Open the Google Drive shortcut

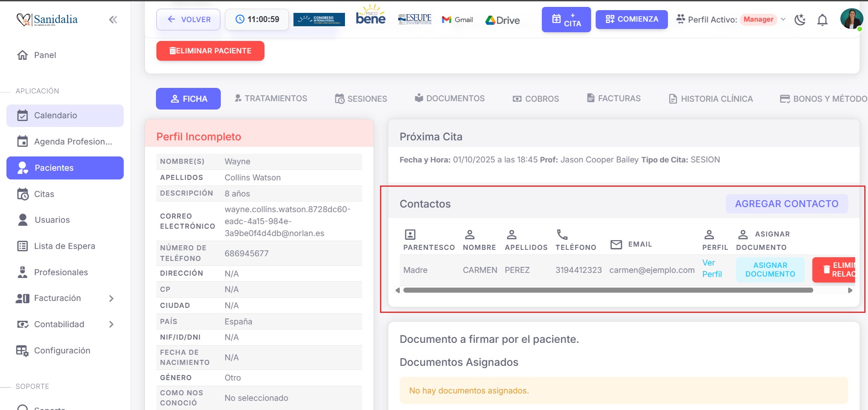click(x=502, y=20)
